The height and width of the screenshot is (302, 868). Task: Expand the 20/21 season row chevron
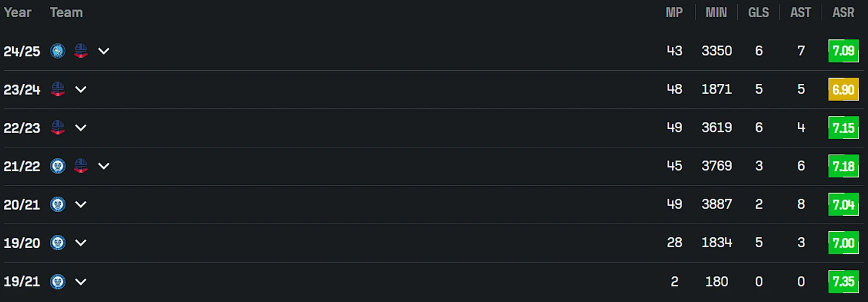[81, 205]
